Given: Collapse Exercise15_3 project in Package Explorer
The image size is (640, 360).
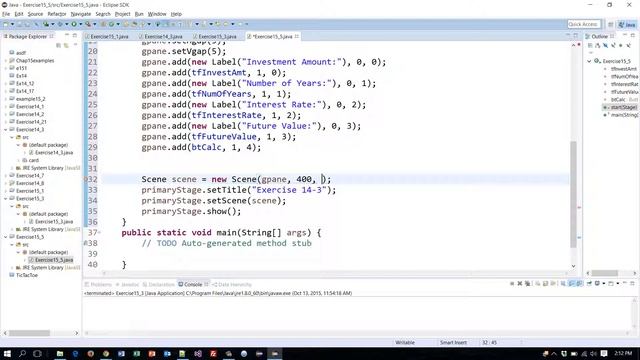Looking at the screenshot, I should coord(6,198).
